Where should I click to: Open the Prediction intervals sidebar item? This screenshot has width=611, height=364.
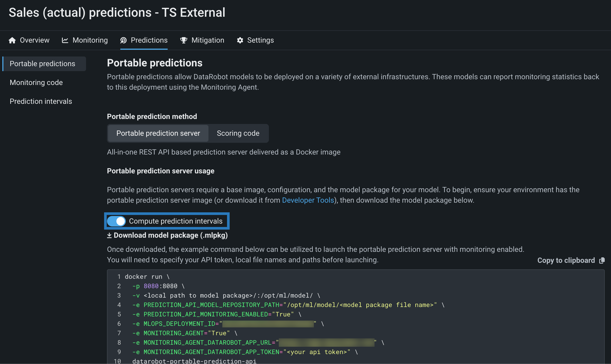coord(41,101)
